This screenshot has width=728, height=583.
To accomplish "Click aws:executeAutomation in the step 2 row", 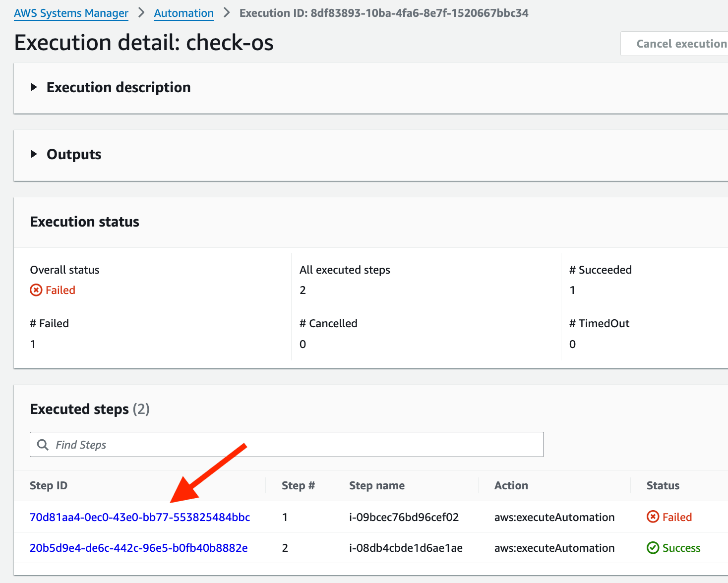I will click(554, 548).
